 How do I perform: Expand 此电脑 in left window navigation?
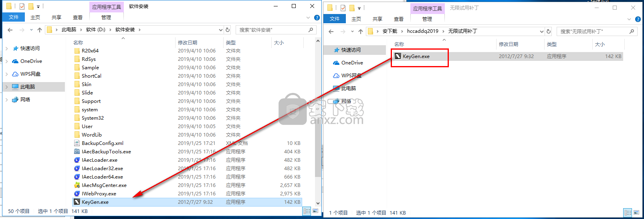(7, 87)
